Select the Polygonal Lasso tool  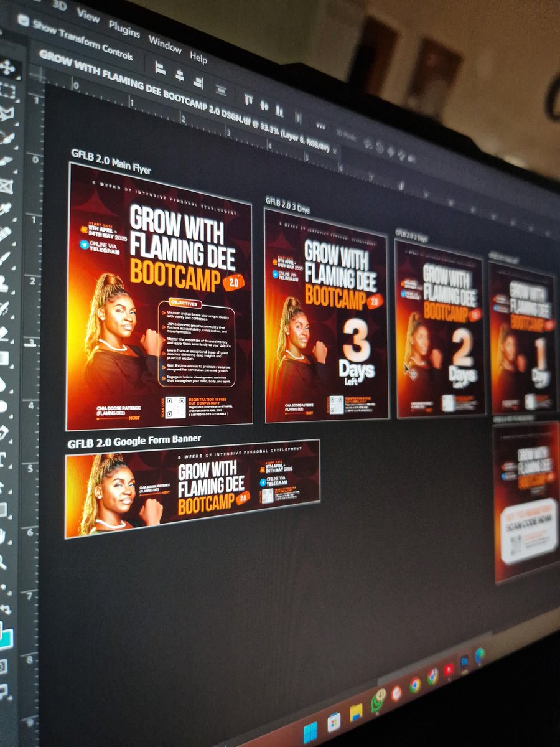6,115
